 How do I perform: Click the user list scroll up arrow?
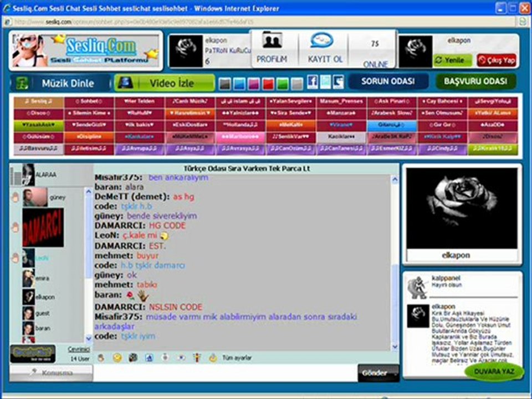pyautogui.click(x=88, y=192)
